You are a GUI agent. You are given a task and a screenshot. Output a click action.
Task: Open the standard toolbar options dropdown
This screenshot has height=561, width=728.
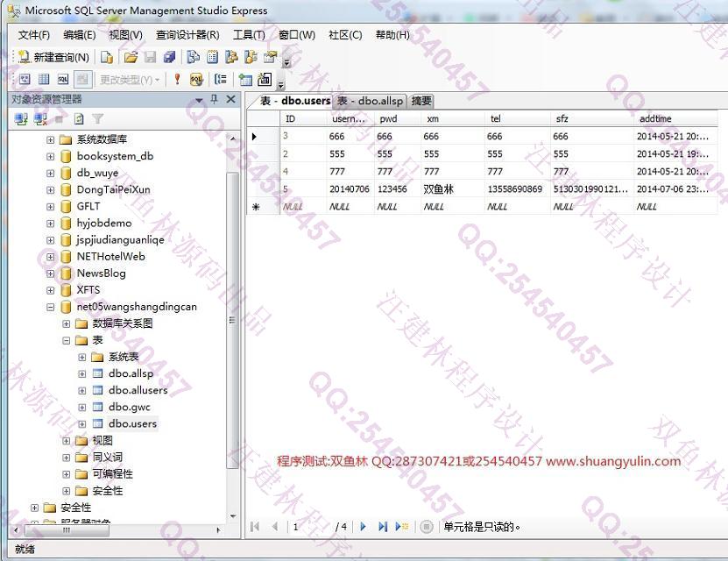point(286,63)
